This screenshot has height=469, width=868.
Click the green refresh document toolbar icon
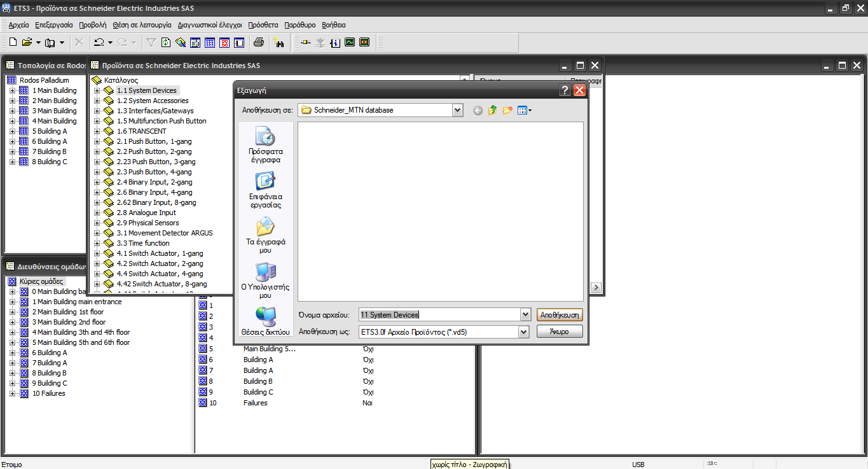click(x=166, y=43)
